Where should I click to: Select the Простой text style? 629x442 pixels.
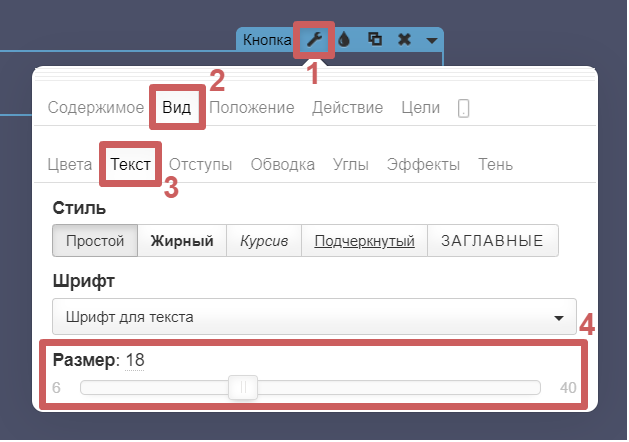(95, 241)
